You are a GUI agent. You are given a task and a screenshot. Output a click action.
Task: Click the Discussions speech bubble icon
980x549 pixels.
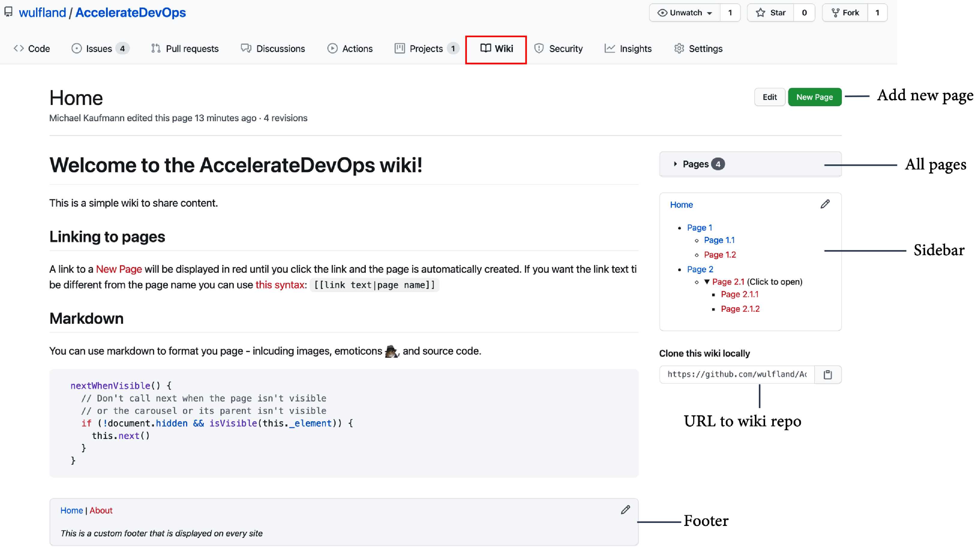coord(246,48)
